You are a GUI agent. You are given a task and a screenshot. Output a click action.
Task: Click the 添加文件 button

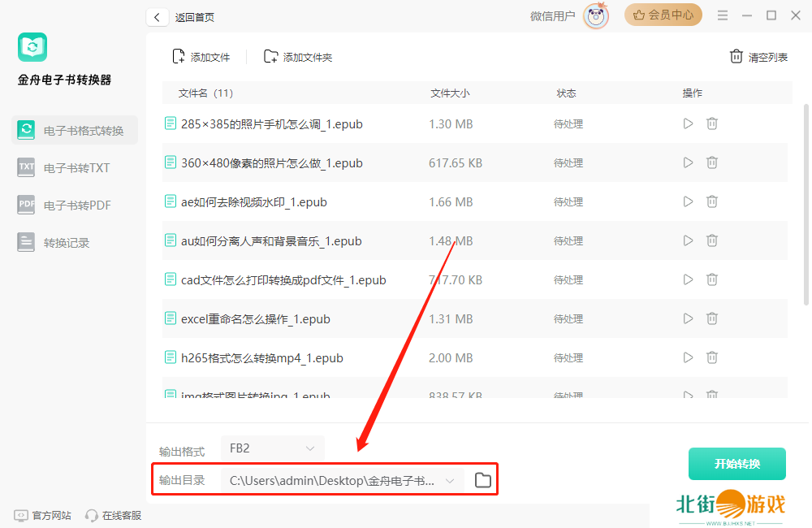[x=201, y=57]
